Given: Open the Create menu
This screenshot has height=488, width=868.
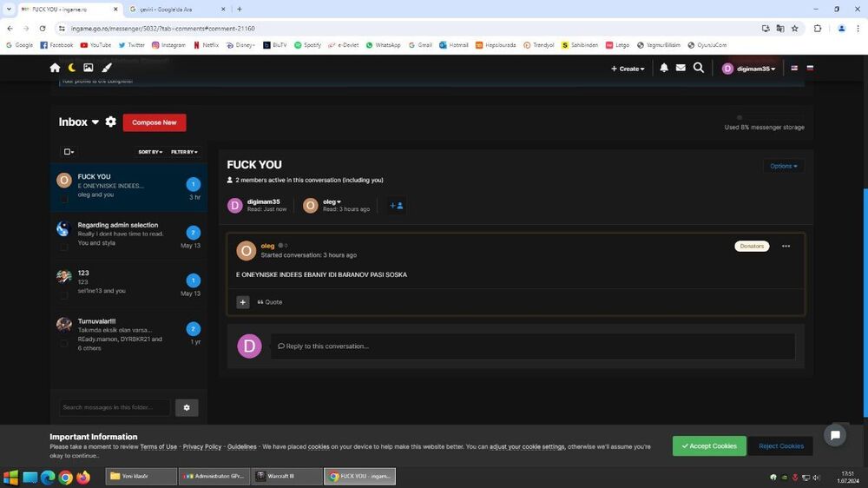Looking at the screenshot, I should (x=628, y=69).
